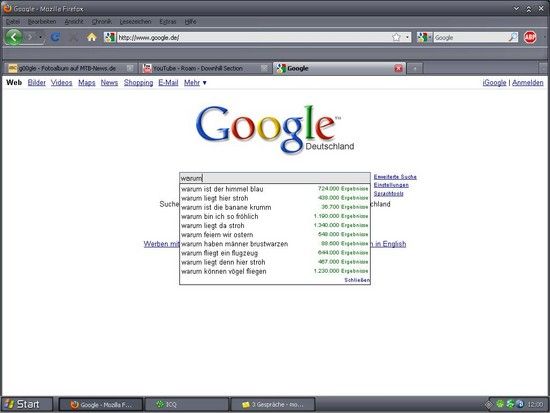Select suggestion warum haben männer brustwarzen

click(x=275, y=244)
